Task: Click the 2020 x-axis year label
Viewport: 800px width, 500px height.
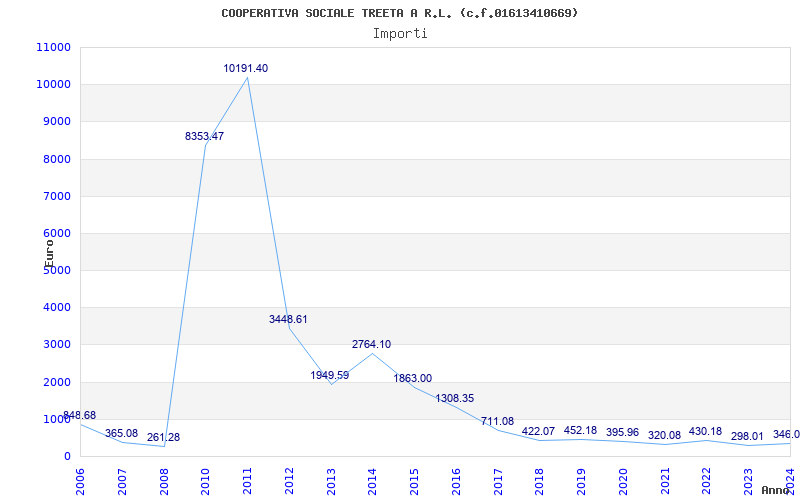Action: (x=623, y=482)
